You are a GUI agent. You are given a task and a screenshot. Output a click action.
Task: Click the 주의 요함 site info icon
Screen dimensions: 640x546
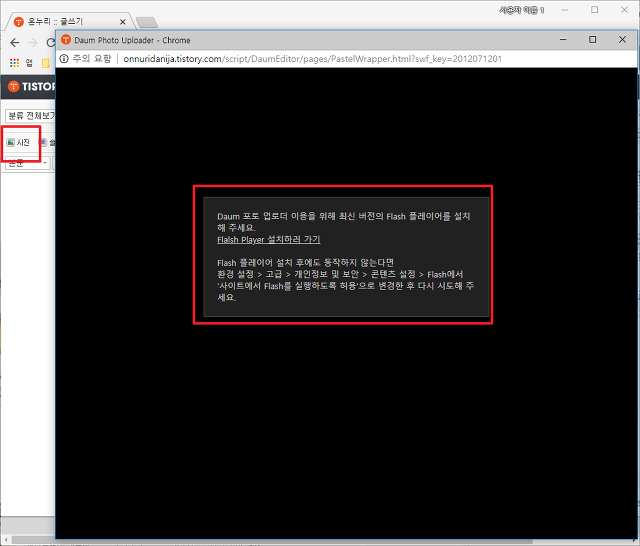(x=64, y=59)
